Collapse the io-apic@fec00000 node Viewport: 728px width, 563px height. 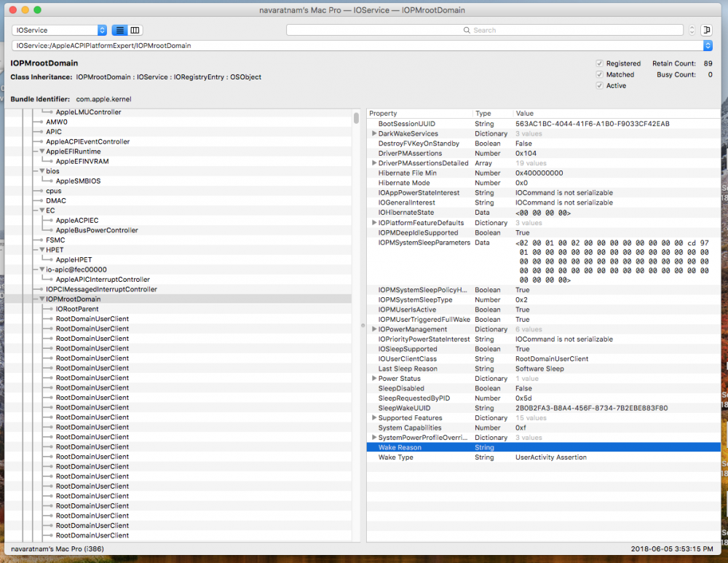point(41,269)
